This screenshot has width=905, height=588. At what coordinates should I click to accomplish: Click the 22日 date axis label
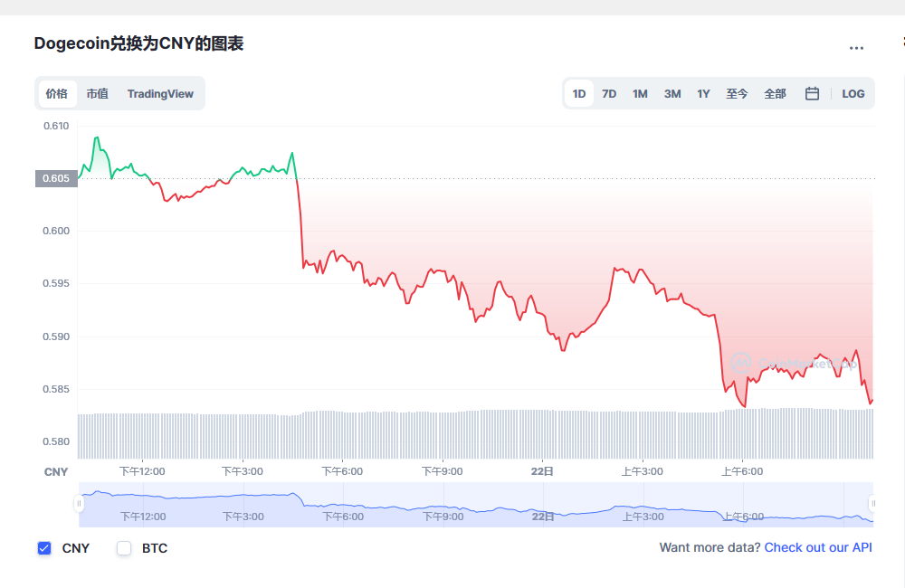tap(542, 471)
